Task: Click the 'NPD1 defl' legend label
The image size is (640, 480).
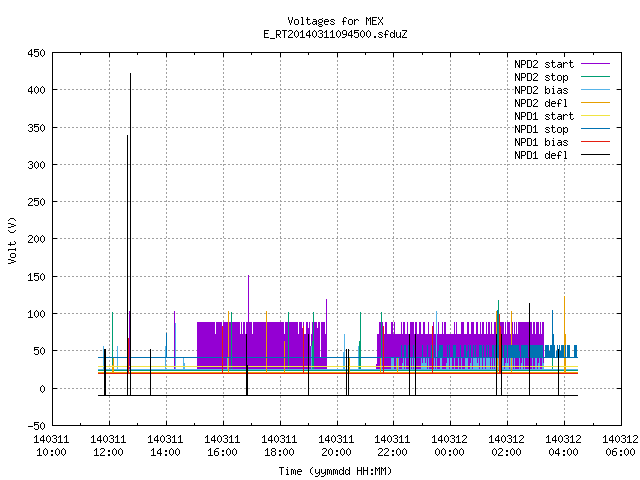Action: click(x=541, y=156)
